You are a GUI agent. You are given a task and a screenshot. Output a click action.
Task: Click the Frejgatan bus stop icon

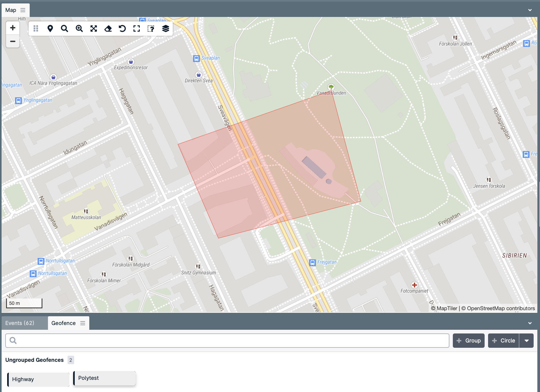(x=313, y=262)
